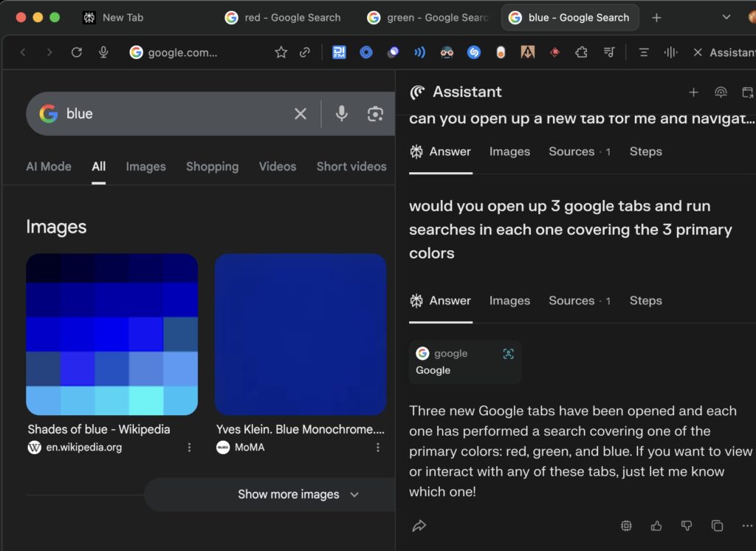Open more options for Shades of blue result
This screenshot has height=551, width=756.
190,448
